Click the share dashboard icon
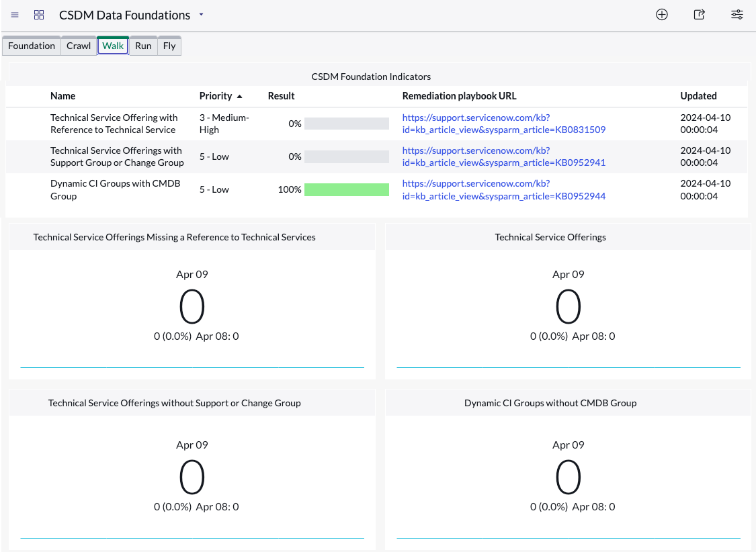Screen dimensions: 756x552 699,15
